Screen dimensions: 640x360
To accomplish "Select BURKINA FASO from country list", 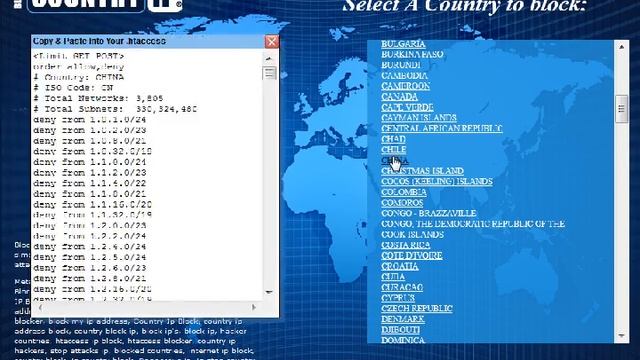I will point(412,54).
